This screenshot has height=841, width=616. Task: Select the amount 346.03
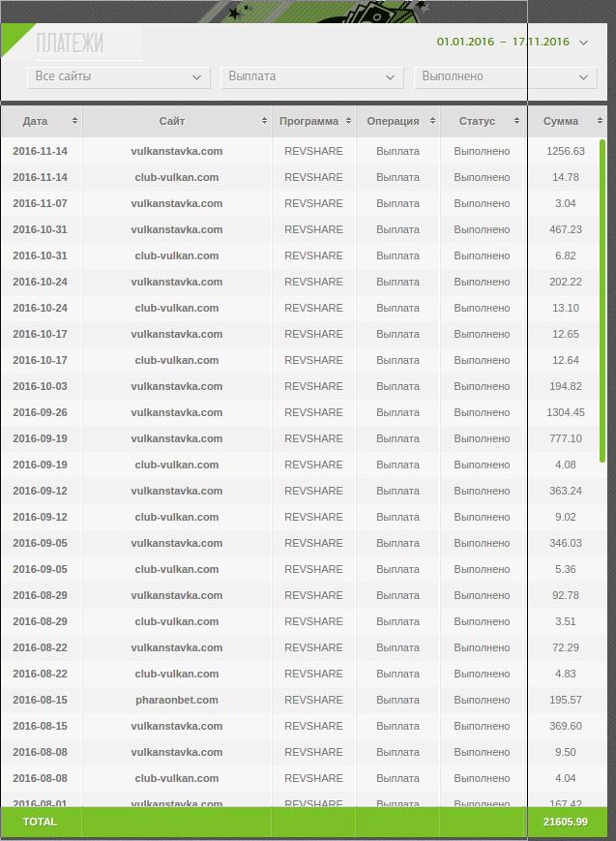[566, 543]
